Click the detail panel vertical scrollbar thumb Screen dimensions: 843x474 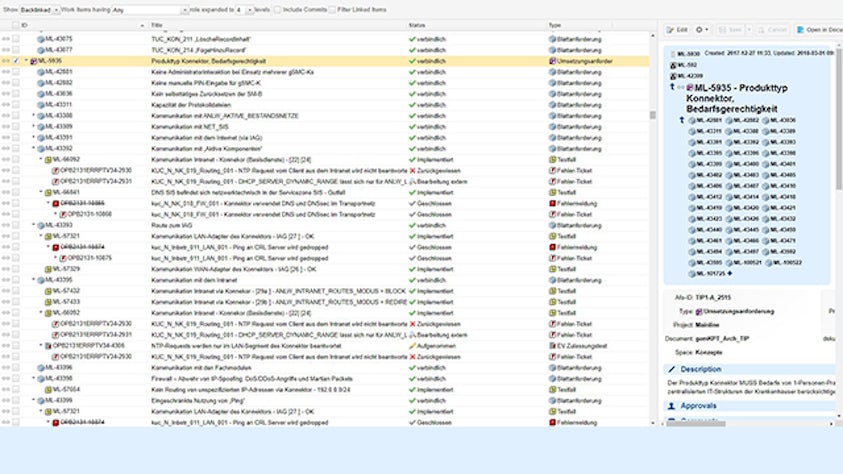(838, 118)
